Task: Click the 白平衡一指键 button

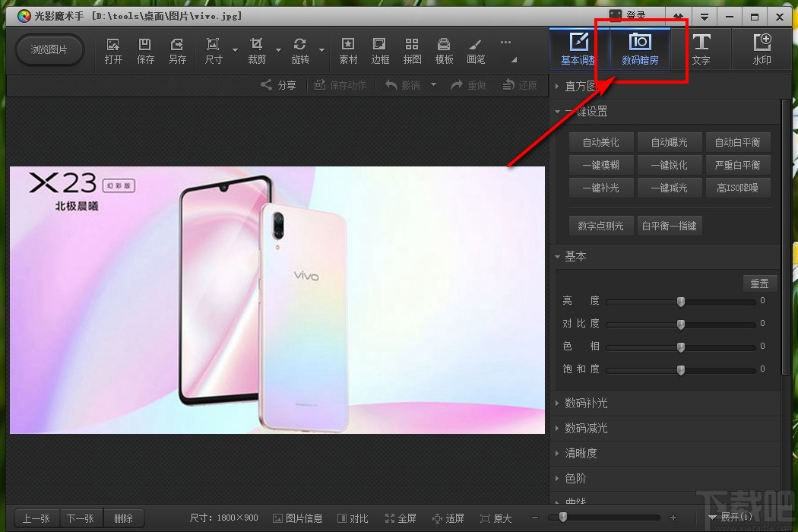Action: click(670, 226)
